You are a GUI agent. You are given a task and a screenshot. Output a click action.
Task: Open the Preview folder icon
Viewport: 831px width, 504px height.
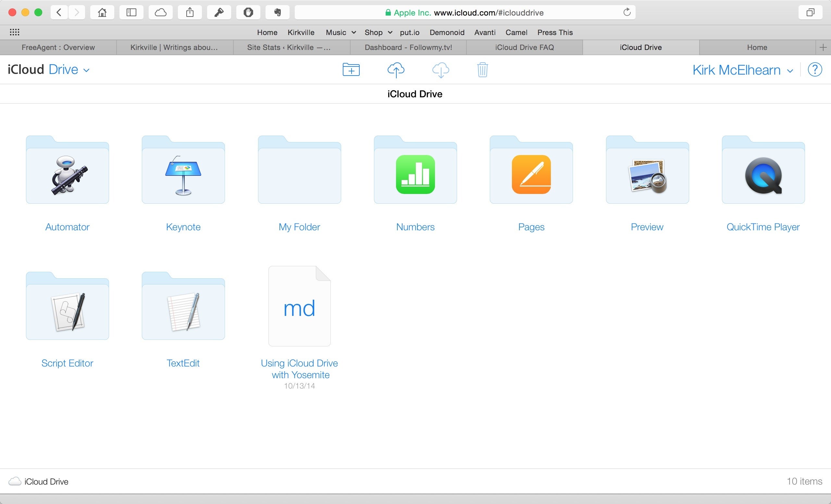(x=648, y=170)
